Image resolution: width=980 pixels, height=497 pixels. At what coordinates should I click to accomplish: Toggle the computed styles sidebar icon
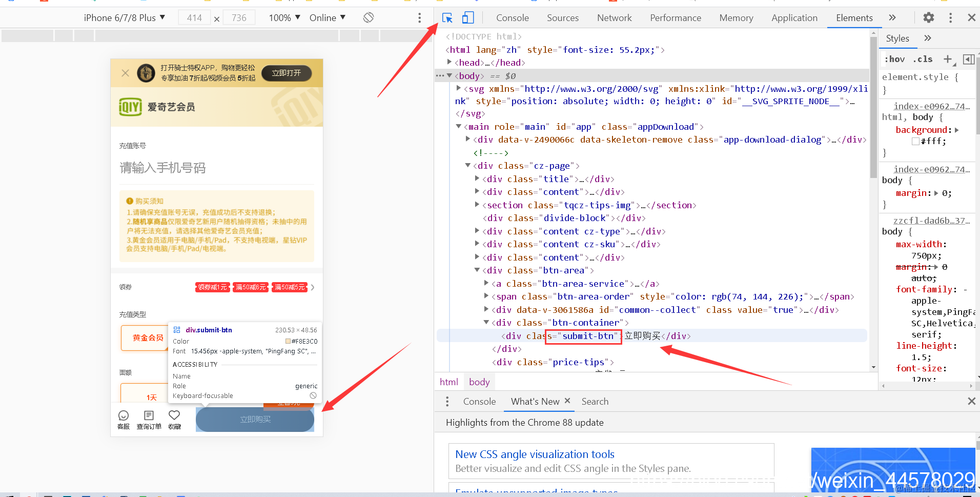968,59
